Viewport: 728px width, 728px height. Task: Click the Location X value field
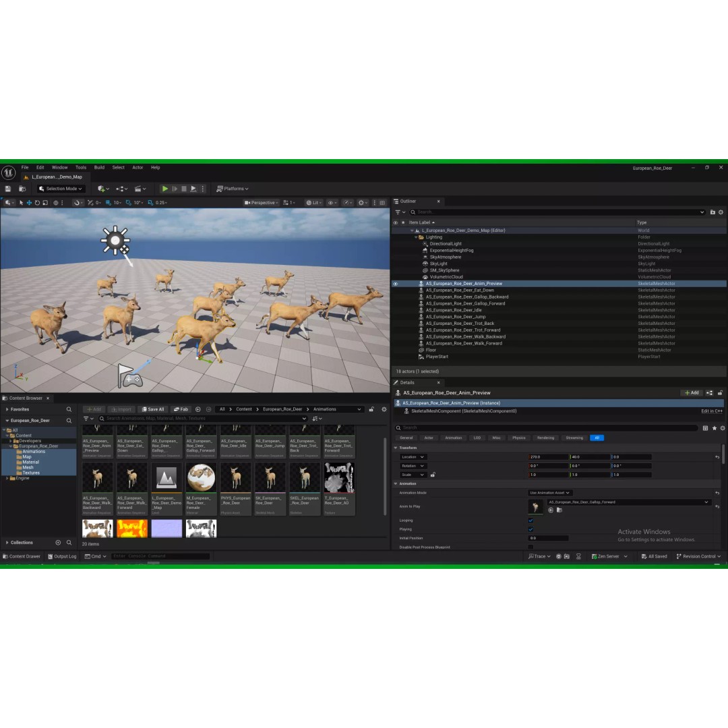point(548,457)
